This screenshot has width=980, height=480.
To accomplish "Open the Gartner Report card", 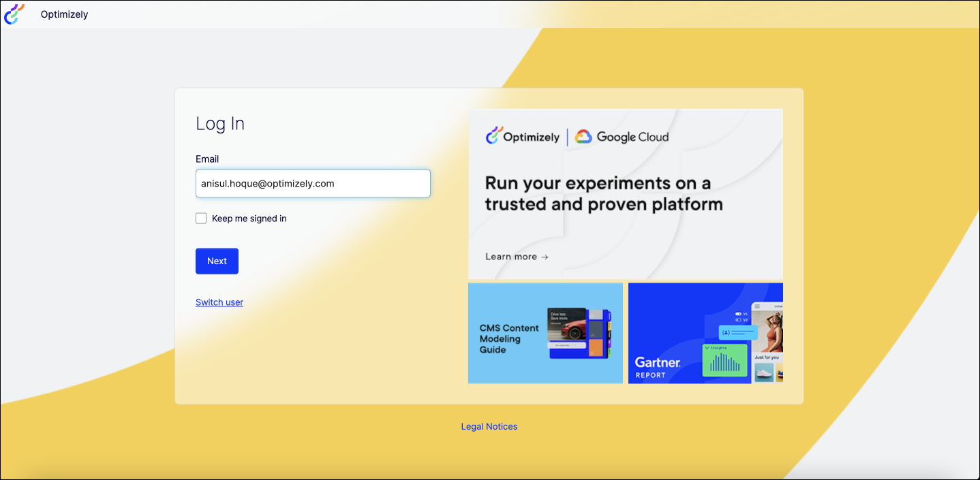I will [705, 334].
